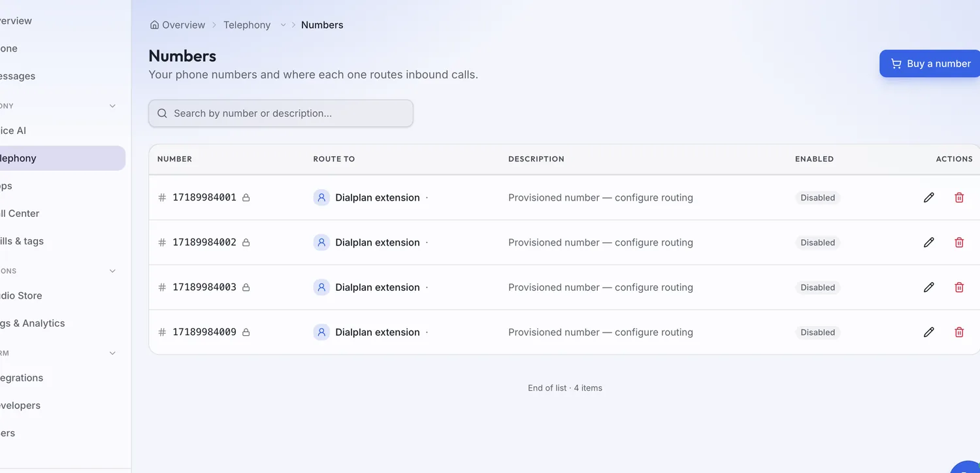Edit number 17189984009 with pencil icon
The width and height of the screenshot is (980, 473).
tap(928, 332)
